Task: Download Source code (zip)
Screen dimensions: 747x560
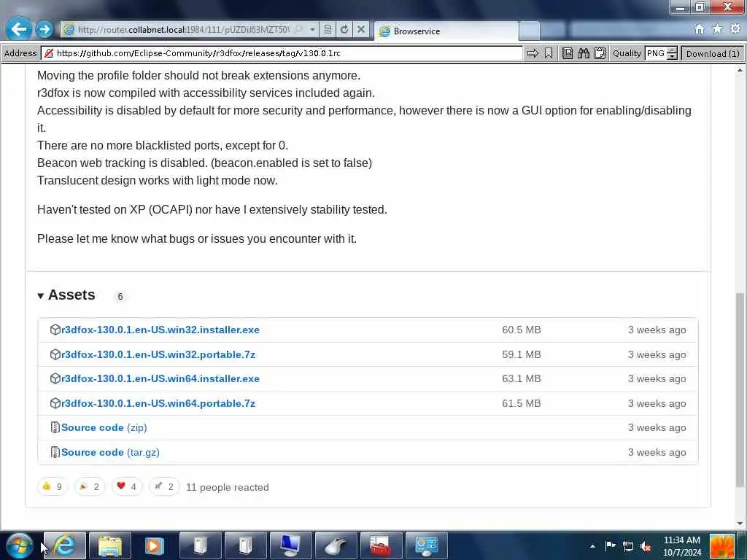Action: click(104, 427)
